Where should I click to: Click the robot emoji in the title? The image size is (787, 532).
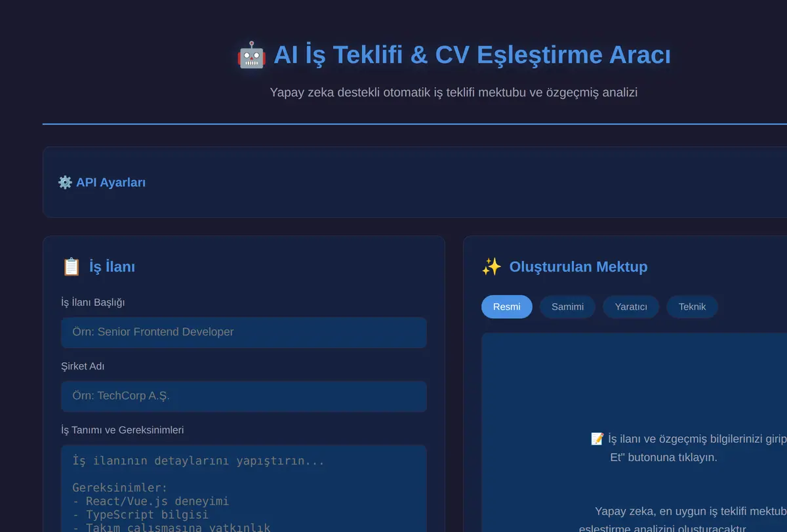pos(251,54)
